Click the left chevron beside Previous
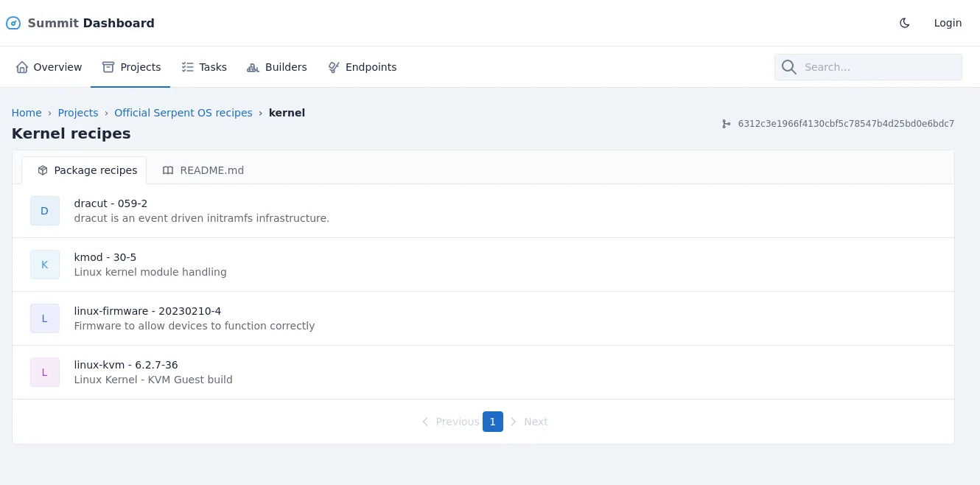 (425, 422)
